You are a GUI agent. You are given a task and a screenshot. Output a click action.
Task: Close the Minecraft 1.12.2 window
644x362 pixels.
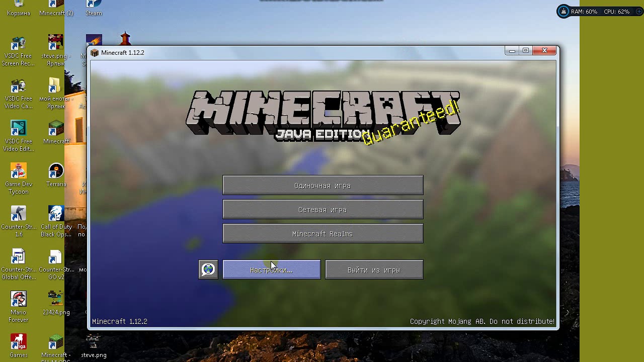click(544, 51)
